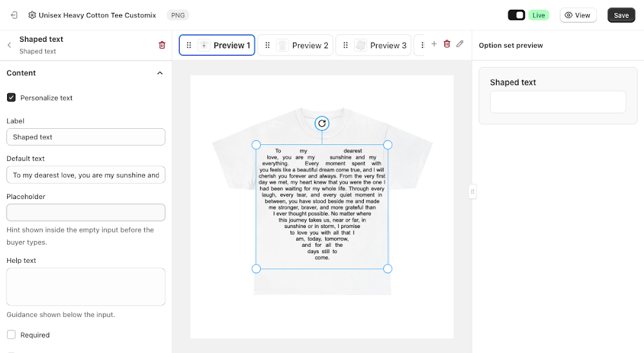Click the Option set preview heading
Image resolution: width=644 pixels, height=353 pixels.
(511, 45)
